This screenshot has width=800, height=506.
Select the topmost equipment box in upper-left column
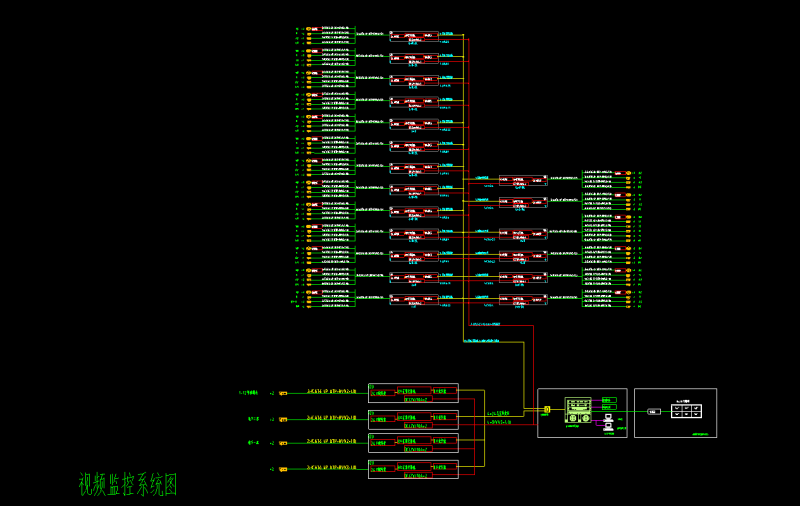tap(414, 36)
